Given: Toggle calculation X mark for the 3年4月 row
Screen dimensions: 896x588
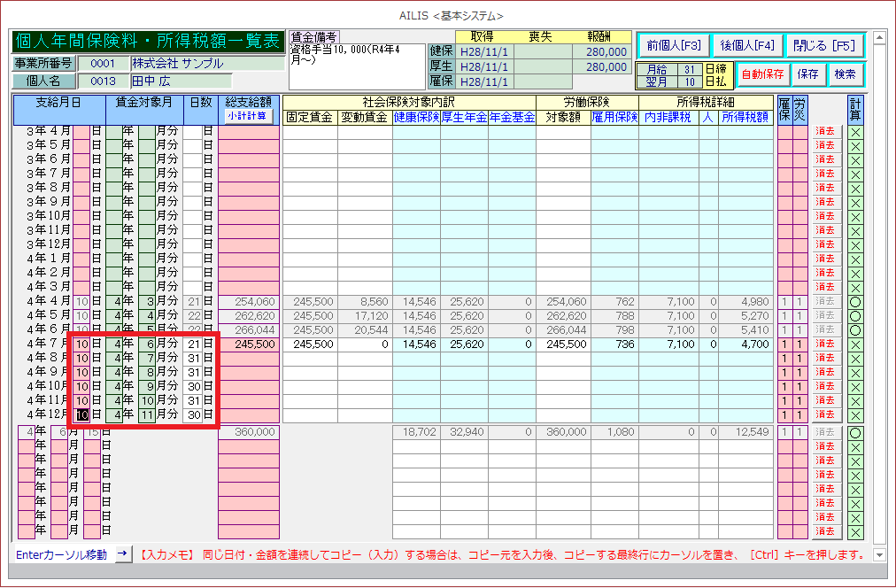Looking at the screenshot, I should [x=854, y=131].
